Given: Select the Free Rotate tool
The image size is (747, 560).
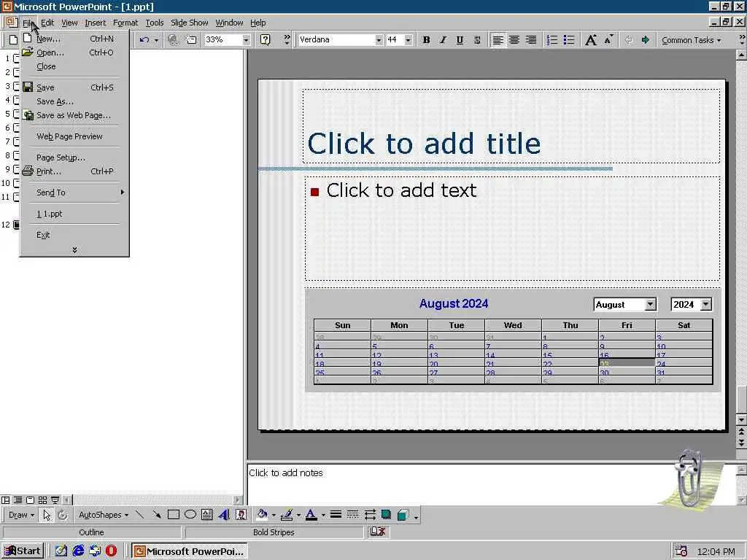Looking at the screenshot, I should [x=63, y=515].
